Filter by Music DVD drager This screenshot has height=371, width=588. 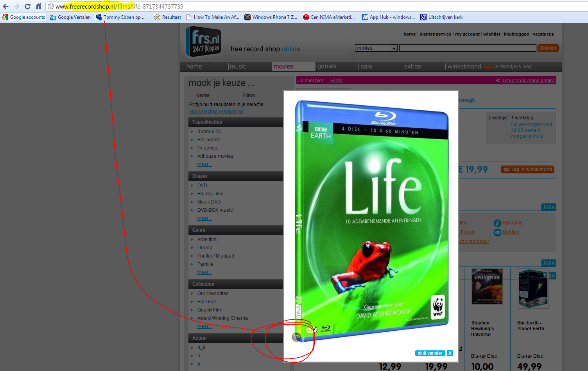[209, 202]
